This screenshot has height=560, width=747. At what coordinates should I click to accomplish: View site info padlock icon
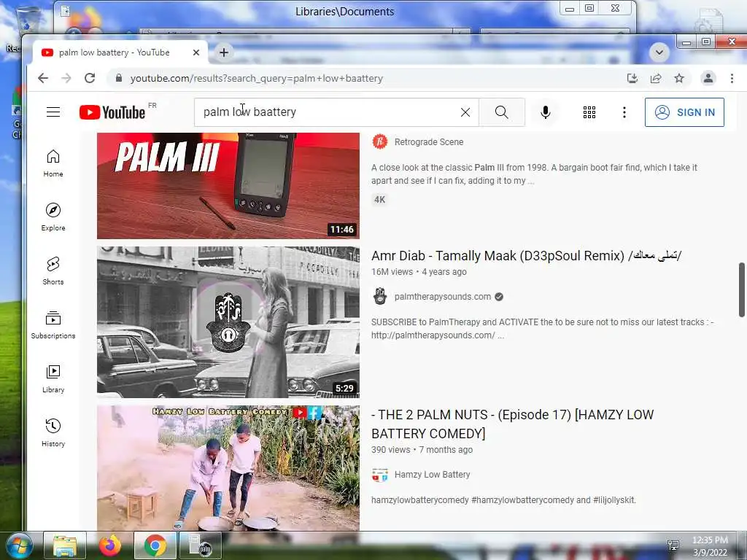pyautogui.click(x=119, y=78)
